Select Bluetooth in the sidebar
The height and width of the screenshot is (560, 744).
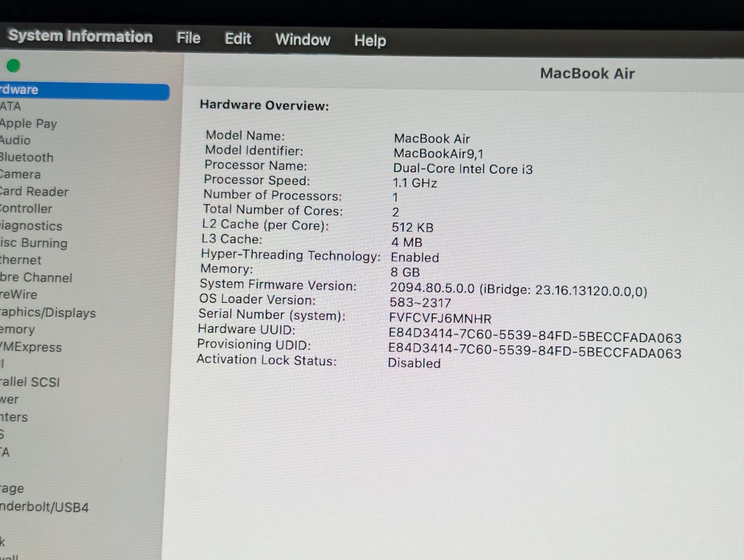(27, 158)
